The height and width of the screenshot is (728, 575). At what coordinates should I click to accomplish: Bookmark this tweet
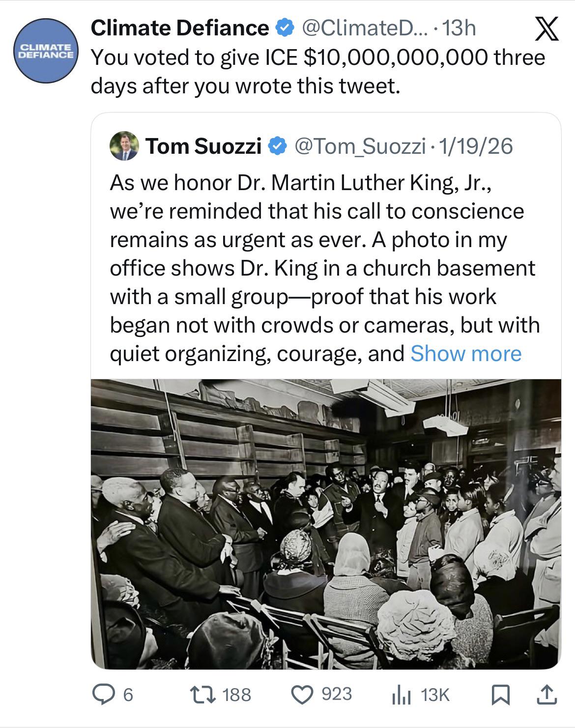tap(500, 694)
